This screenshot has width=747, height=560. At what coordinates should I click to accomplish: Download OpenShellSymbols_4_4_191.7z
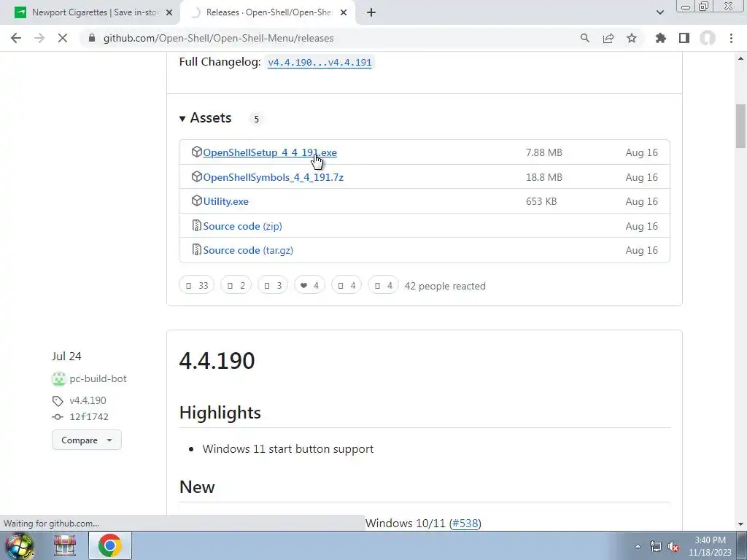point(273,177)
